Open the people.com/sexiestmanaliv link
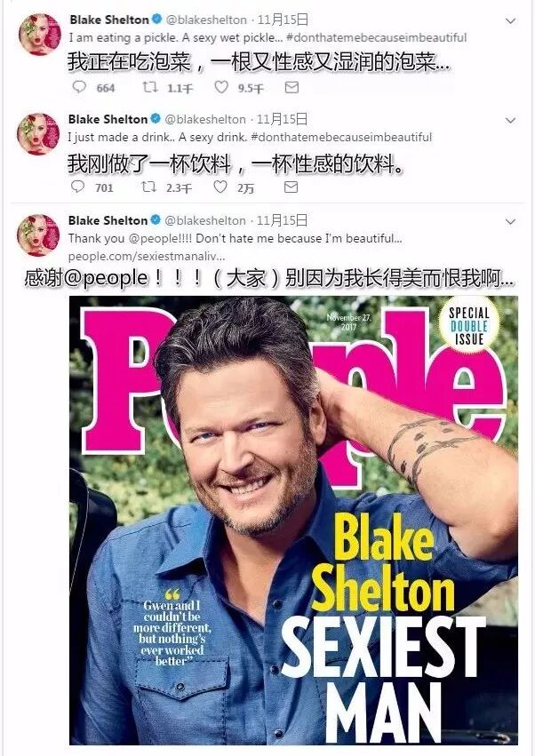Screen dimensions: 535x756 tap(147, 256)
